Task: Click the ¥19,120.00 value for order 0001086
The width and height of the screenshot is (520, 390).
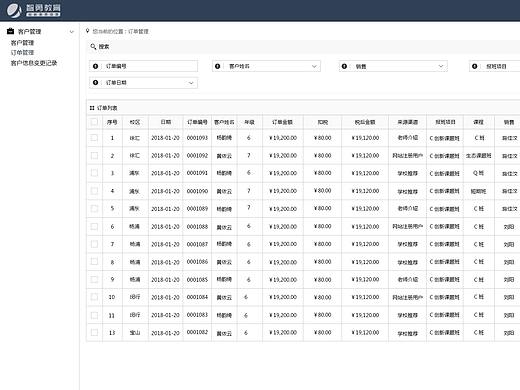Action: 365,262
